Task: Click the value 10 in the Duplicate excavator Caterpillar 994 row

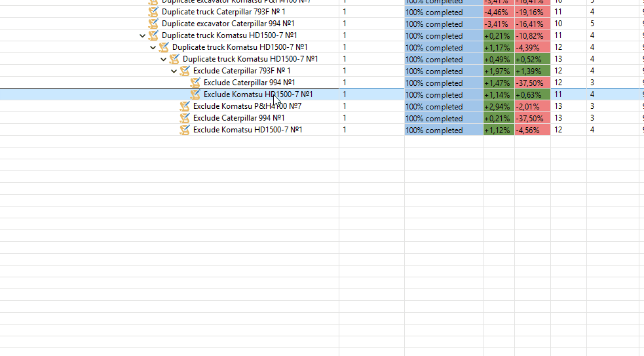Action: [x=558, y=24]
